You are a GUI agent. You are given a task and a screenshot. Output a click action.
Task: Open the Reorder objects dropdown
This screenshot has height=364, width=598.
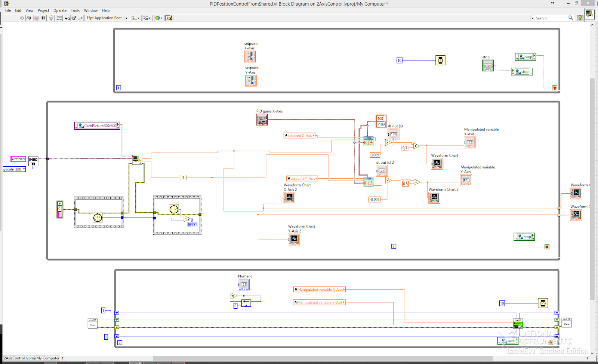(x=159, y=18)
